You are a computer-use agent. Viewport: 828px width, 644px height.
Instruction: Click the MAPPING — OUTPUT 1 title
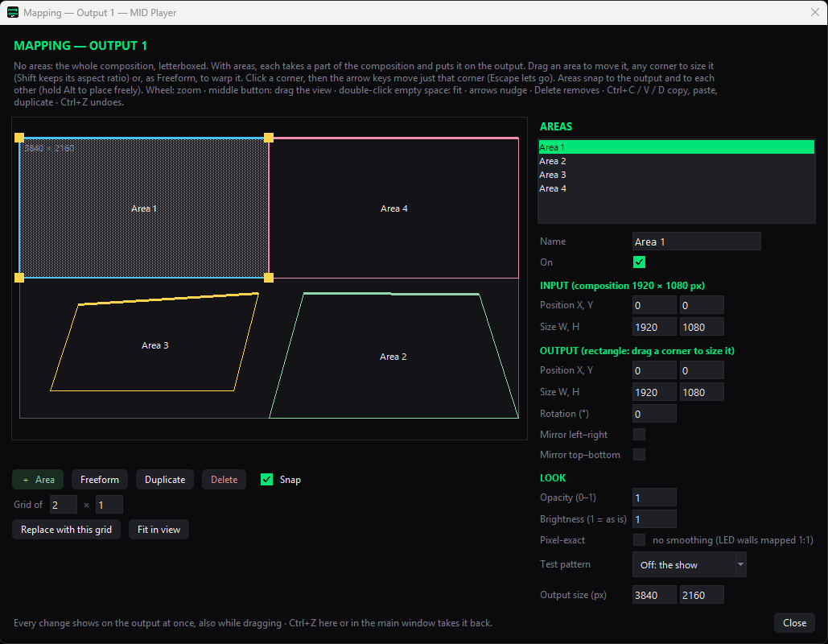(80, 45)
